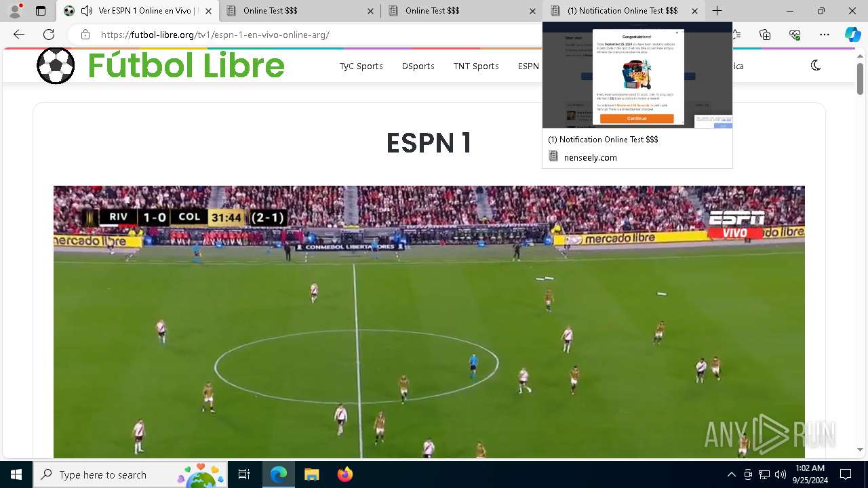Screen dimensions: 868x488
Task: Click the ESPN 1 page heading
Action: [x=429, y=143]
